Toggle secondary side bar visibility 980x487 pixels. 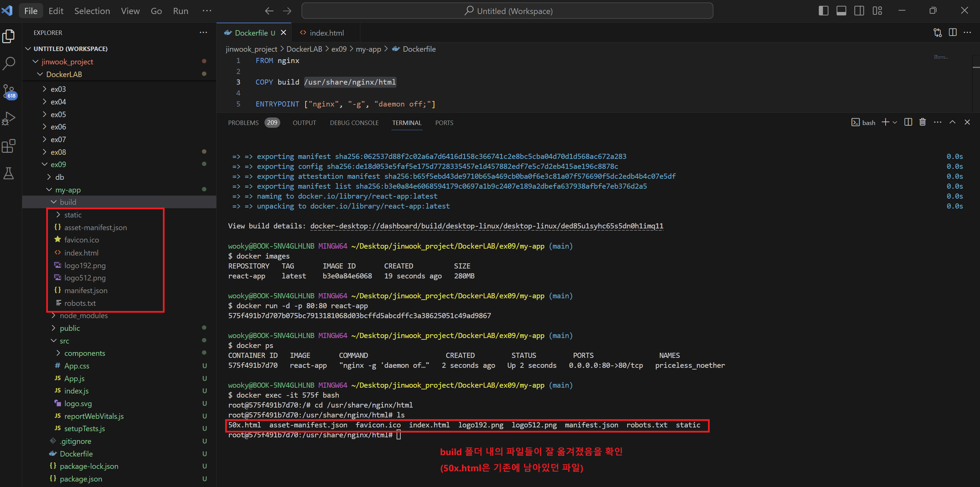click(x=859, y=11)
